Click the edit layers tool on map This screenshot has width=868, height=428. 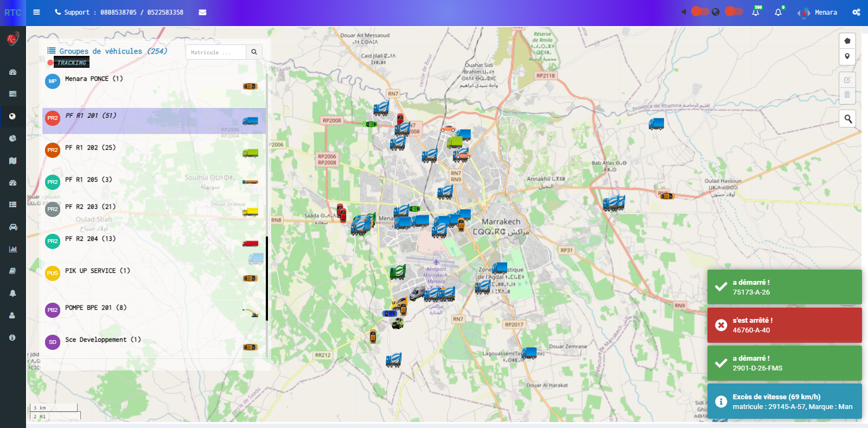pos(847,80)
